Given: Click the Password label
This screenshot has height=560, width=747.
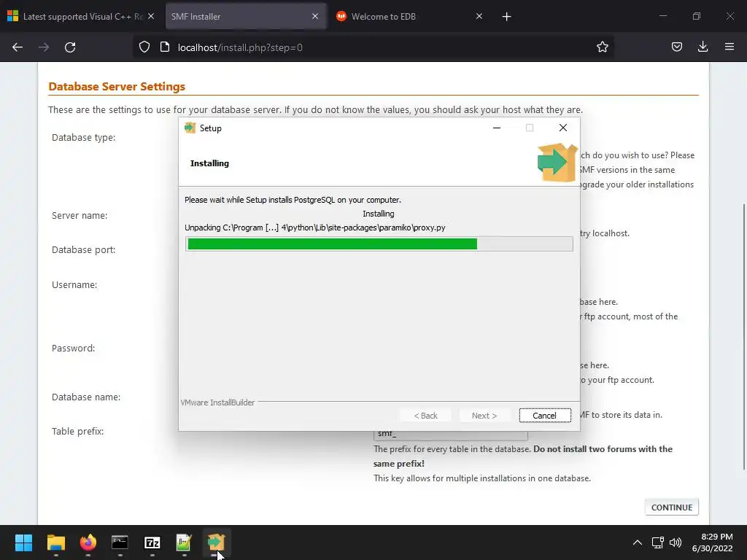Looking at the screenshot, I should click(x=74, y=348).
